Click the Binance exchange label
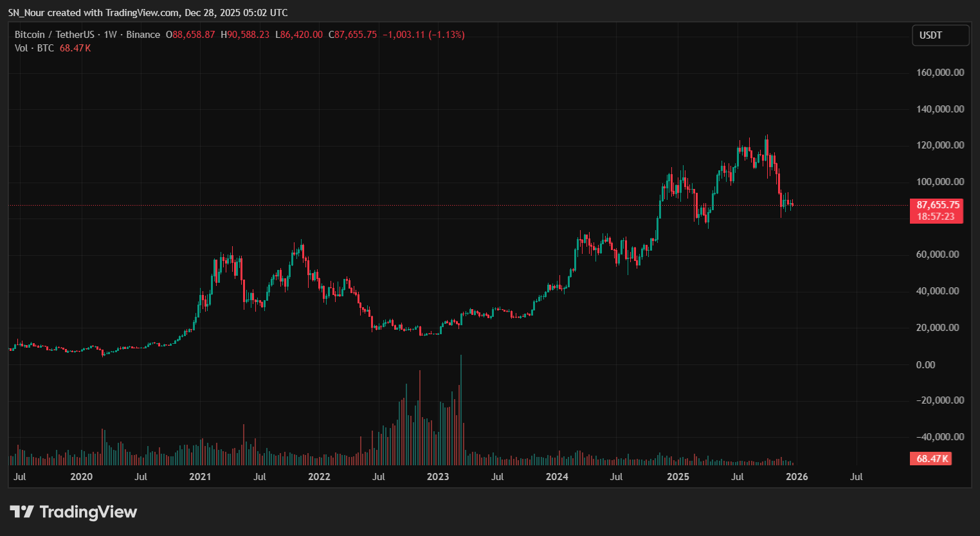The width and height of the screenshot is (980, 536). click(x=143, y=35)
